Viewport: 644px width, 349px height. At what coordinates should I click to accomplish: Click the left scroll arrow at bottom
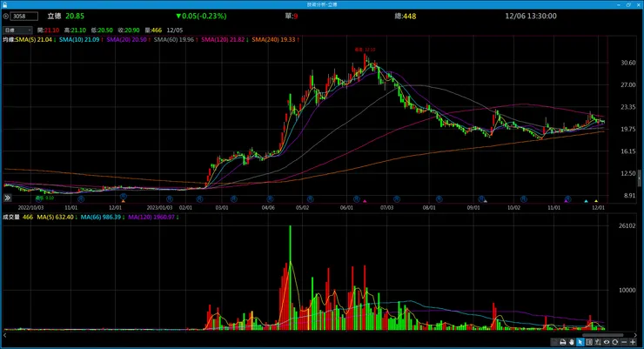5,335
